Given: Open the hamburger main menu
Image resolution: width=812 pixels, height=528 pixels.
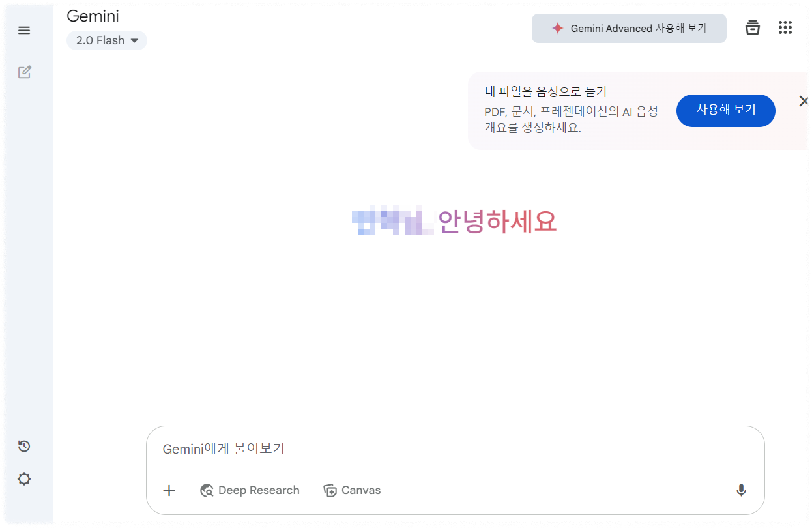Looking at the screenshot, I should [24, 31].
